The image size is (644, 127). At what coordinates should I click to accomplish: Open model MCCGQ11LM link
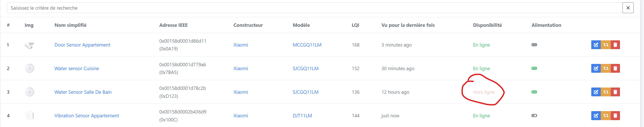pyautogui.click(x=307, y=45)
